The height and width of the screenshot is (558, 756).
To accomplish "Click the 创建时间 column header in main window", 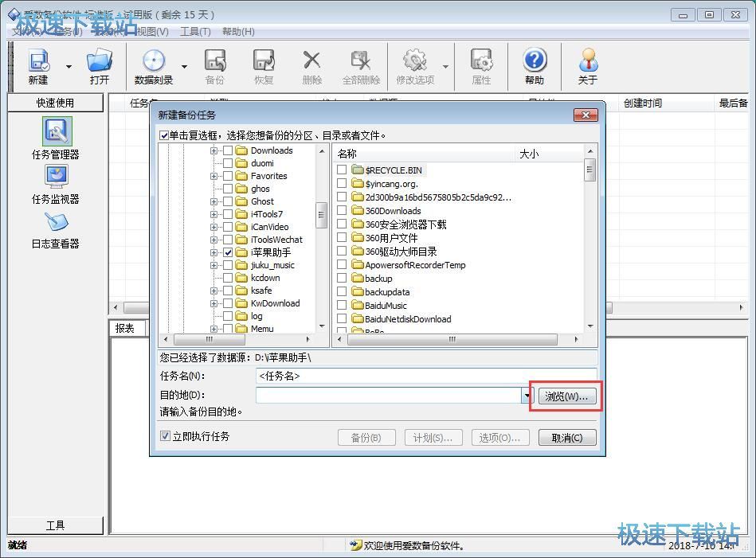I will pos(666,103).
